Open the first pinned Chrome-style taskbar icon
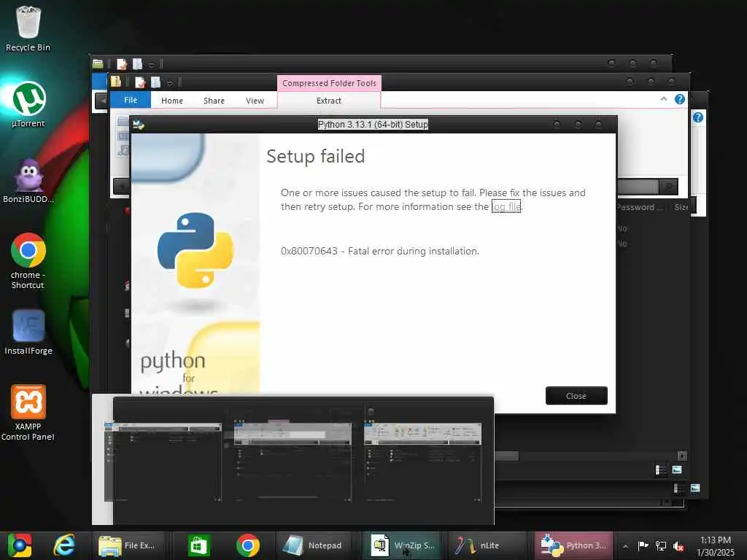747x560 pixels. [x=20, y=545]
